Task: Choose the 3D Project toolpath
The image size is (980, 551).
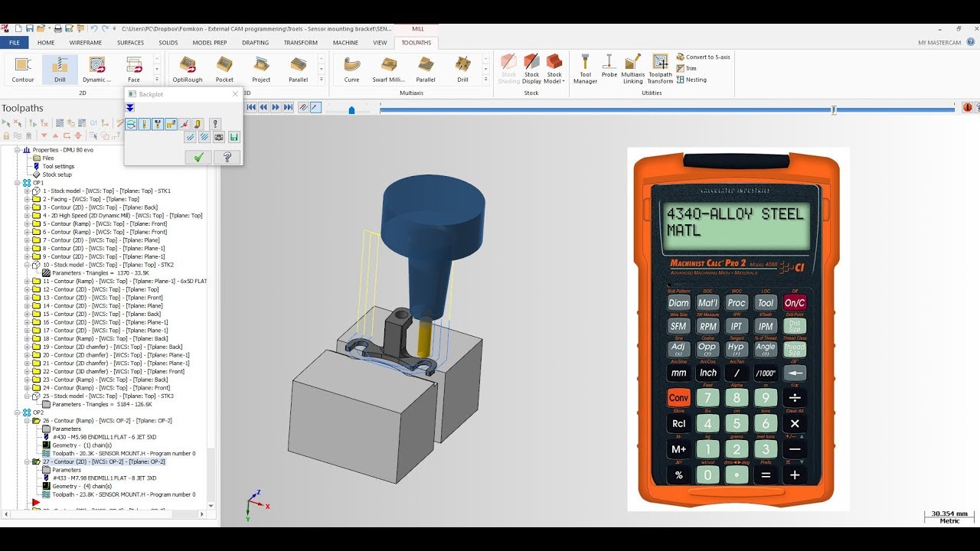Action: (261, 68)
